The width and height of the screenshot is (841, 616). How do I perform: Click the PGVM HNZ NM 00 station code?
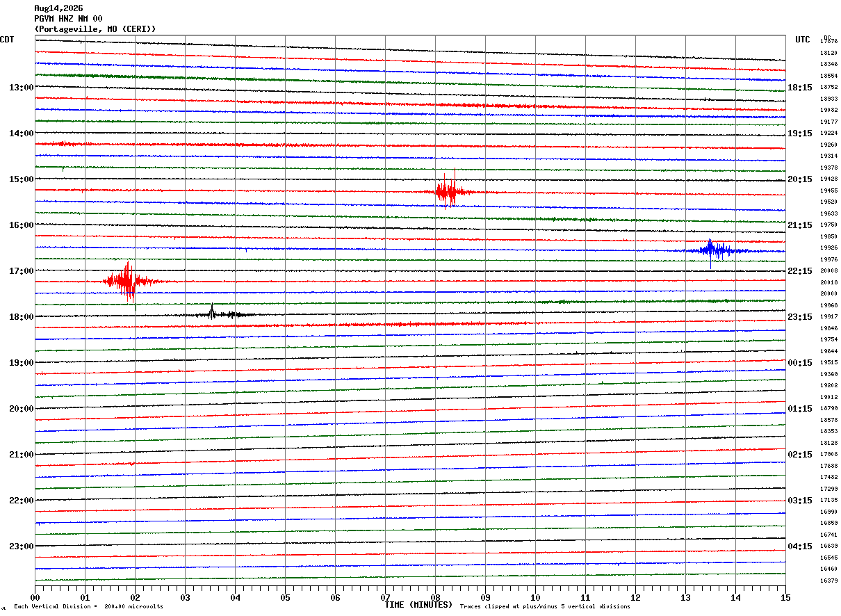68,19
